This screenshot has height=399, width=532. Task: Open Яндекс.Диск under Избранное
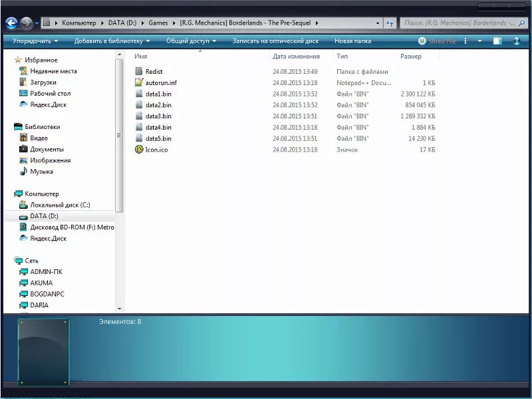pyautogui.click(x=43, y=104)
